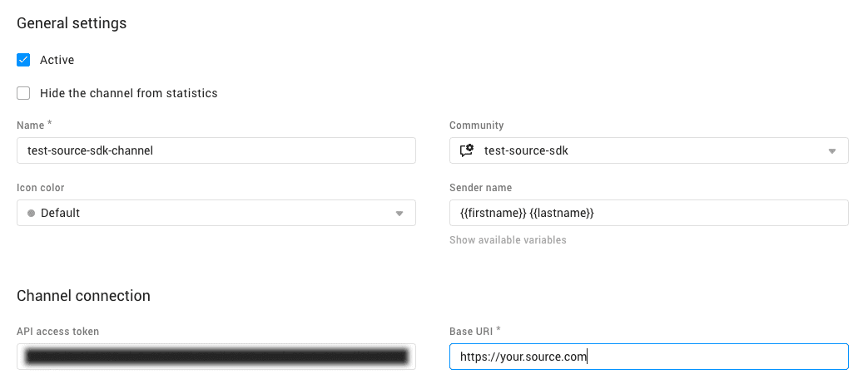This screenshot has width=868, height=384.
Task: Click the 'General settings' section heading
Action: 72,23
